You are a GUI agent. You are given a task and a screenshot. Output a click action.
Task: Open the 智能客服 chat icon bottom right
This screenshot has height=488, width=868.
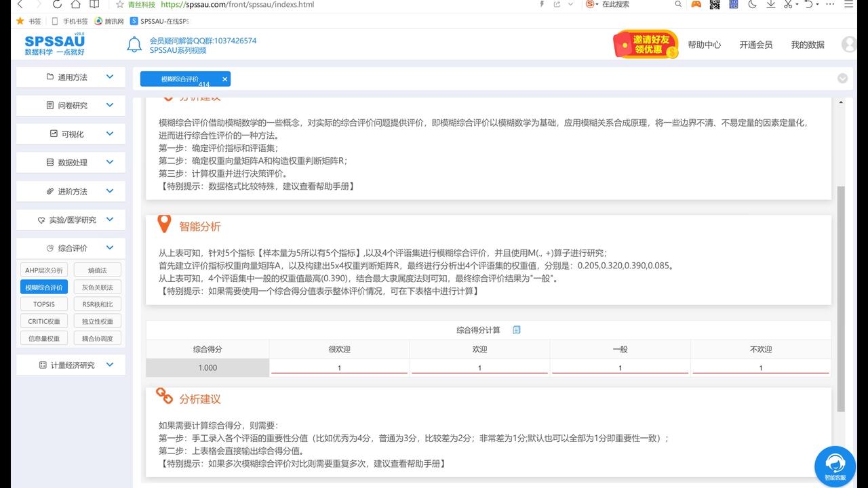click(x=835, y=466)
